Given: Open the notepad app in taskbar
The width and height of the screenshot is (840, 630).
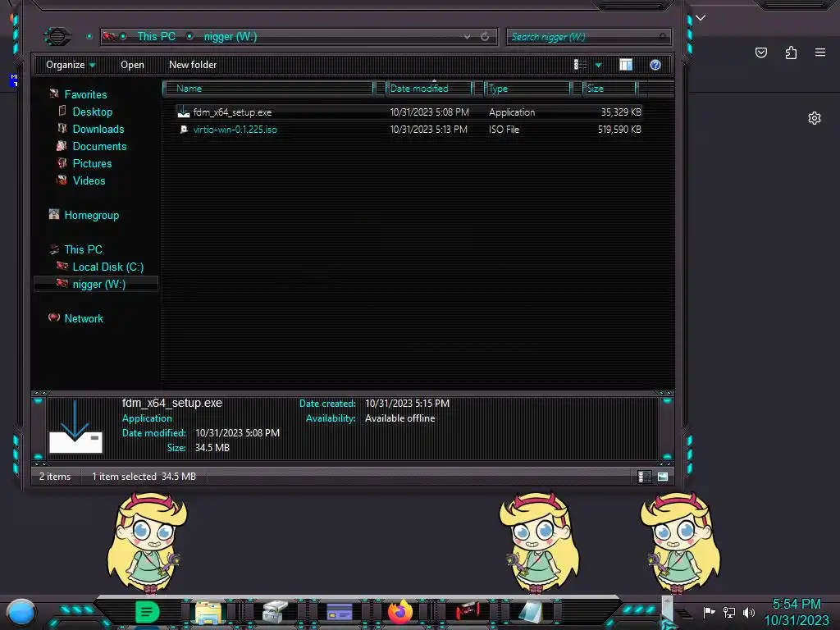Looking at the screenshot, I should tap(531, 612).
